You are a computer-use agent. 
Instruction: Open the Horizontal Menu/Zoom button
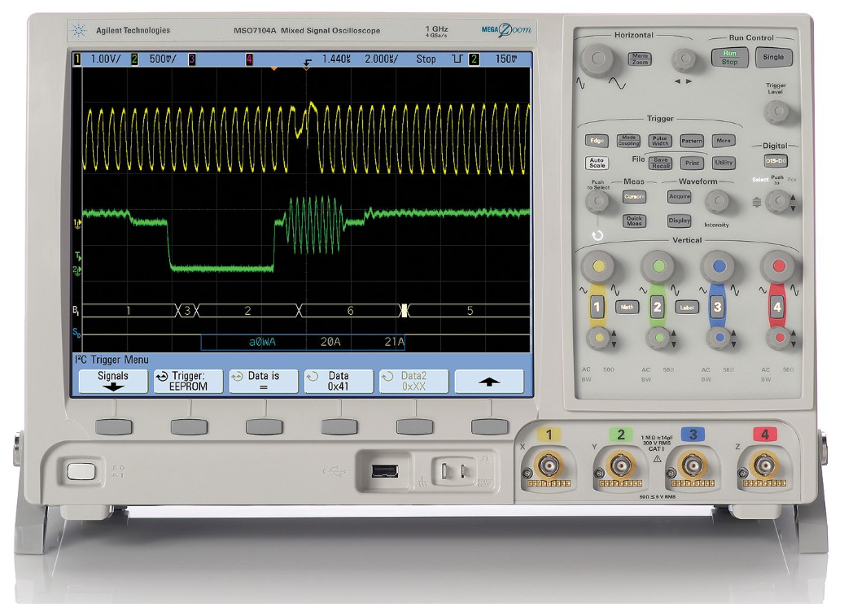[x=640, y=59]
